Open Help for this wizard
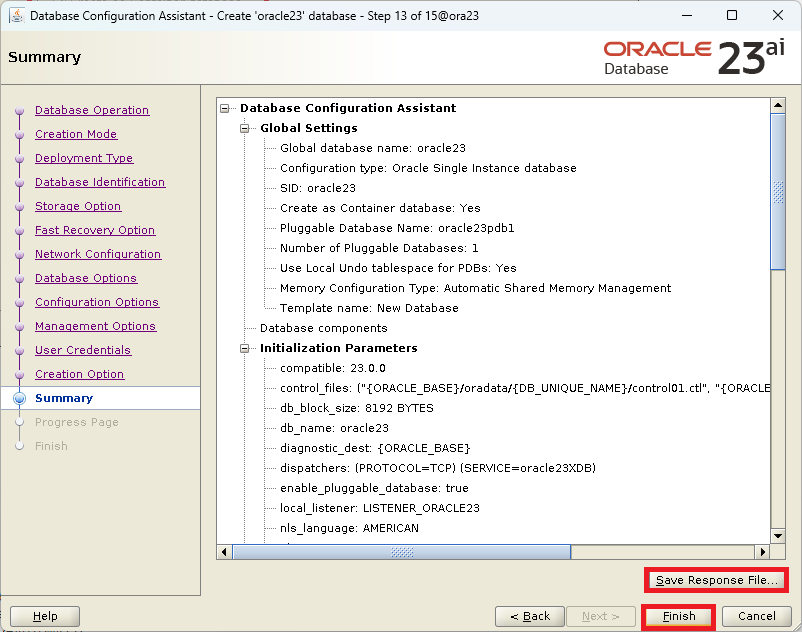Image resolution: width=802 pixels, height=632 pixels. (45, 616)
